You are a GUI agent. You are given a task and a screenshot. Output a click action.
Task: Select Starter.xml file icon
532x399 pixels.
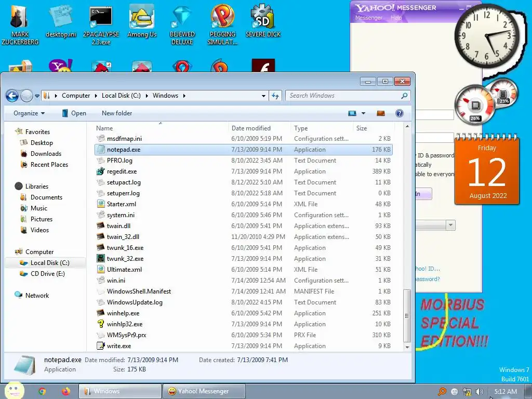101,204
